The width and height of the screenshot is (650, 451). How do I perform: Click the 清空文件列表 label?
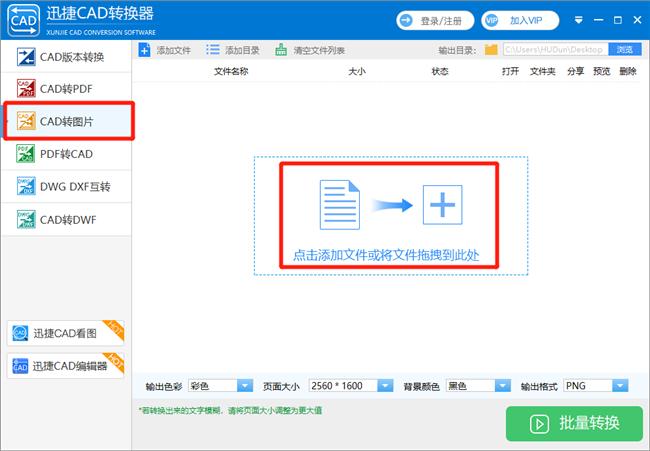319,51
